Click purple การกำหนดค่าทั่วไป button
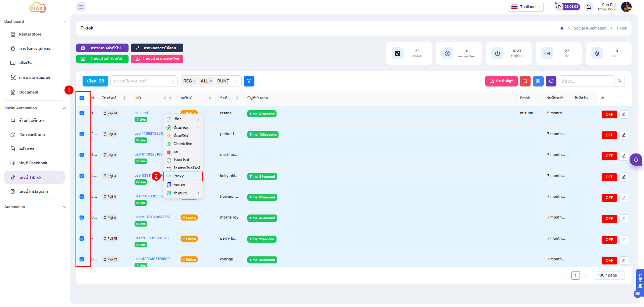Viewport: 644px width, 307px height. 102,48
